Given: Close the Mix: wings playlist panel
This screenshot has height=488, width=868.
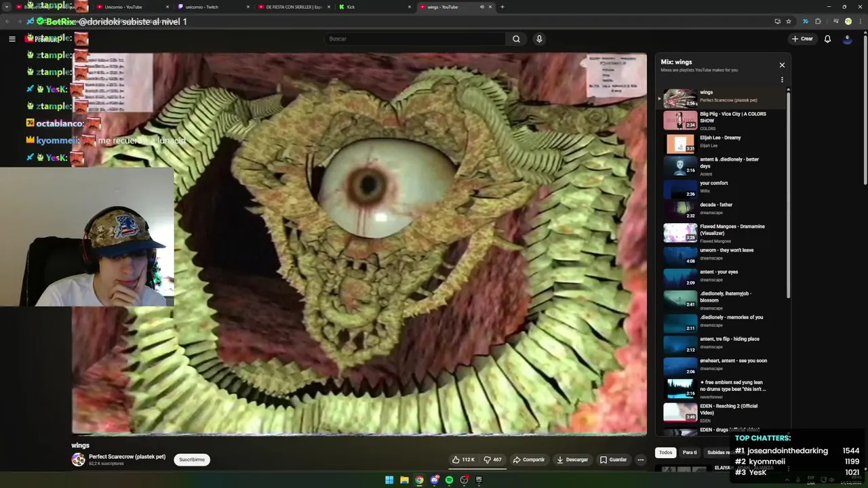Looking at the screenshot, I should pyautogui.click(x=782, y=65).
